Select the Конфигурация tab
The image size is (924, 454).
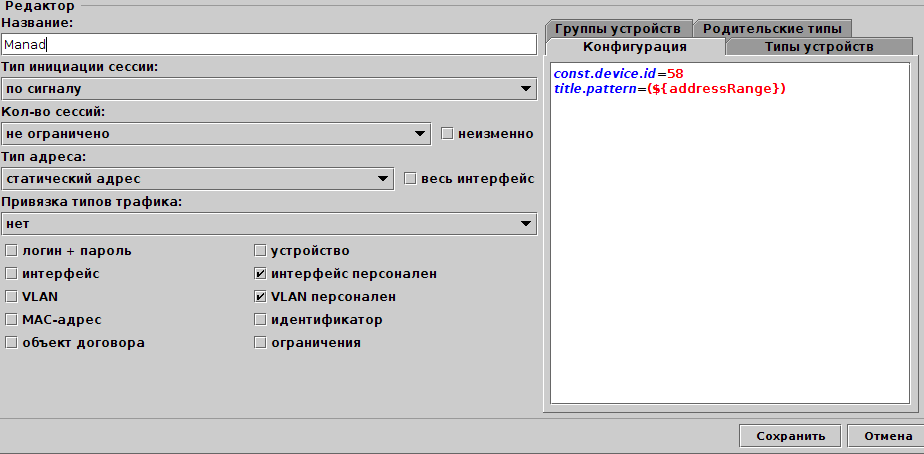[x=635, y=47]
